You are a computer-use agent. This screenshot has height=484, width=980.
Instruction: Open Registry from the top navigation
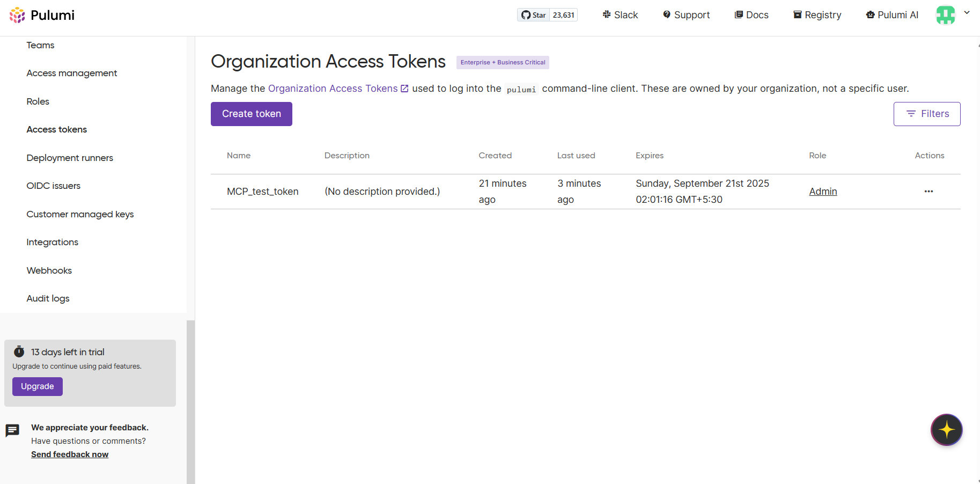point(817,15)
